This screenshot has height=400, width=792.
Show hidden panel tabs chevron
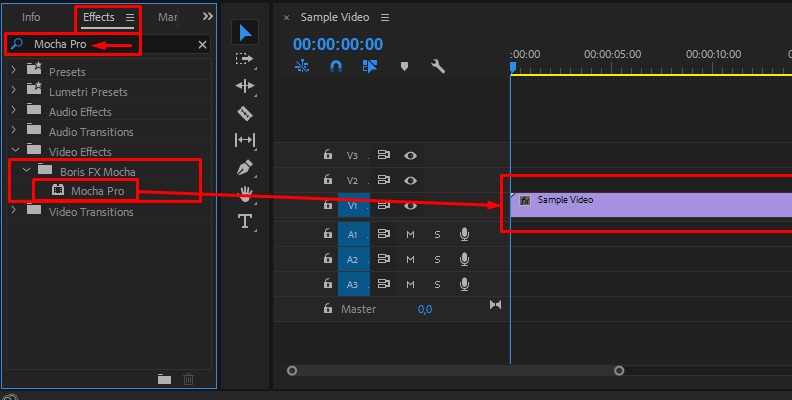tap(208, 17)
